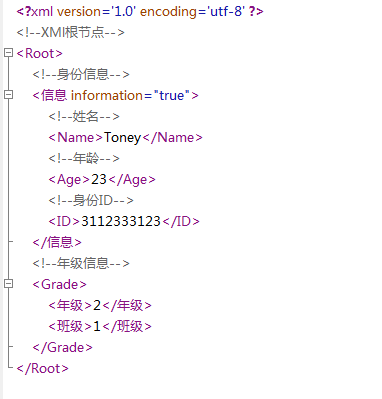Click the 年级 line with value 2
This screenshot has width=382, height=399.
coord(100,305)
